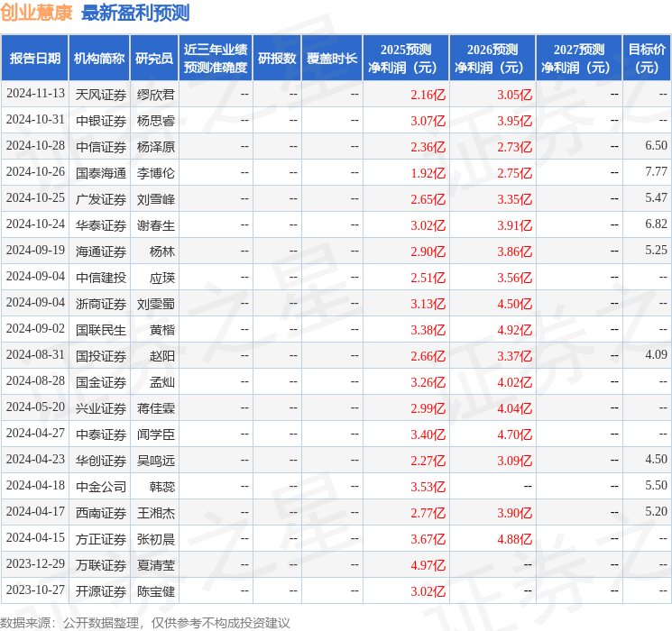Select 海通证券 institution cell
This screenshot has height=631, width=672.
[x=101, y=251]
